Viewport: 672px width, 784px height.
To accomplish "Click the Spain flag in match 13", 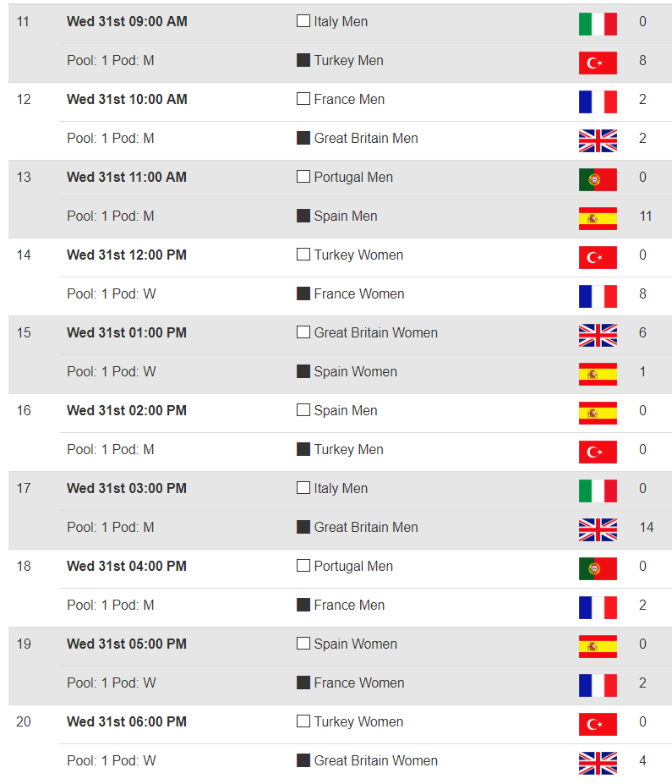I will click(x=598, y=218).
